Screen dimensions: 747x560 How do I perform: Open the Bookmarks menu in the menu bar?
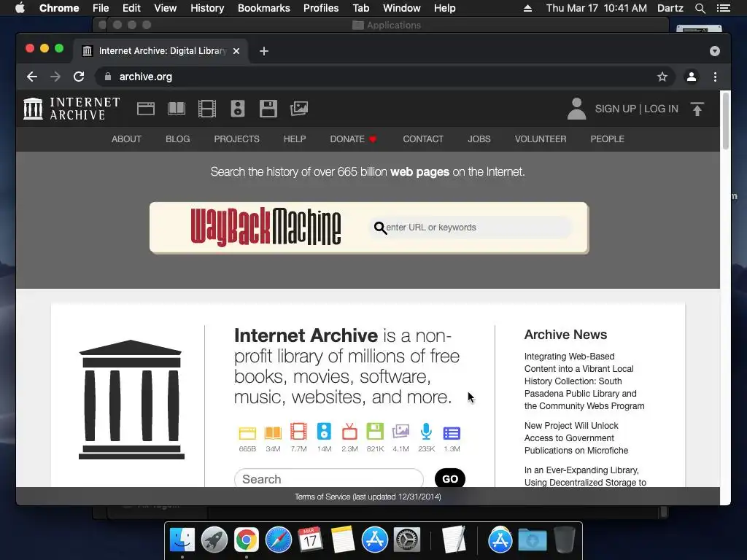pos(264,8)
